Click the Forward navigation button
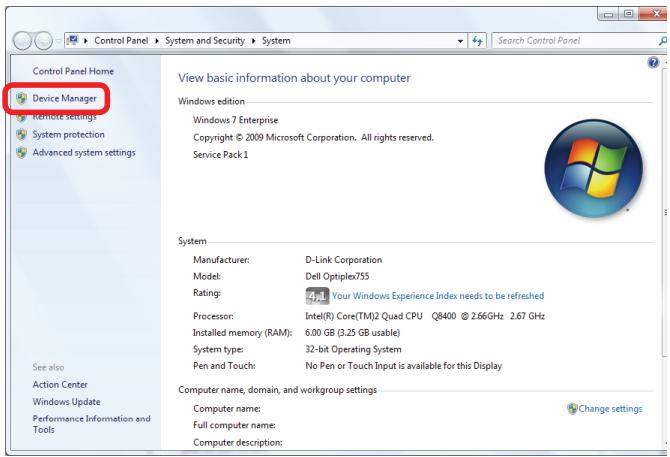This screenshot has width=670, height=457. pyautogui.click(x=44, y=41)
